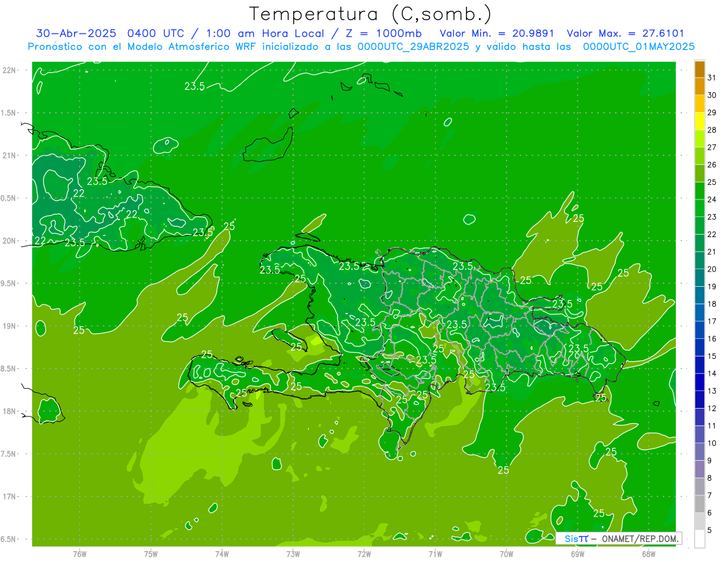Click the '21N' latitude axis label
The width and height of the screenshot is (728, 562).
coord(10,155)
